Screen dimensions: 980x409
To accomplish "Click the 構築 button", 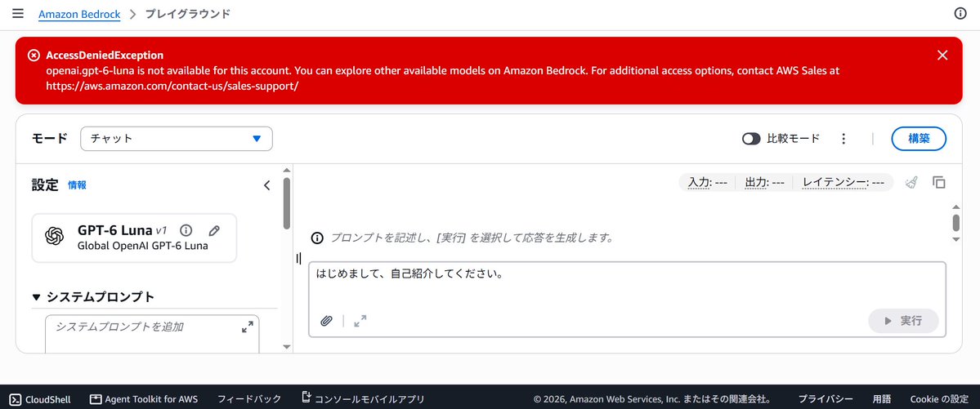I will coord(918,139).
